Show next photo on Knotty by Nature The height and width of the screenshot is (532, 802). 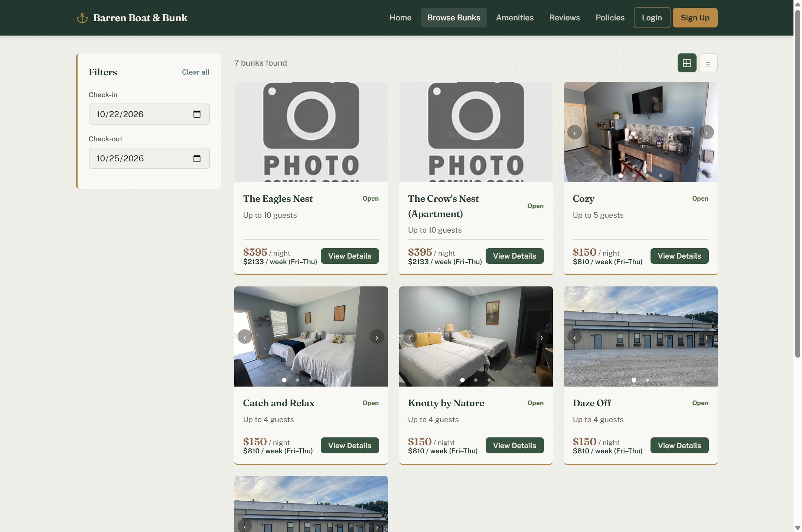(542, 337)
